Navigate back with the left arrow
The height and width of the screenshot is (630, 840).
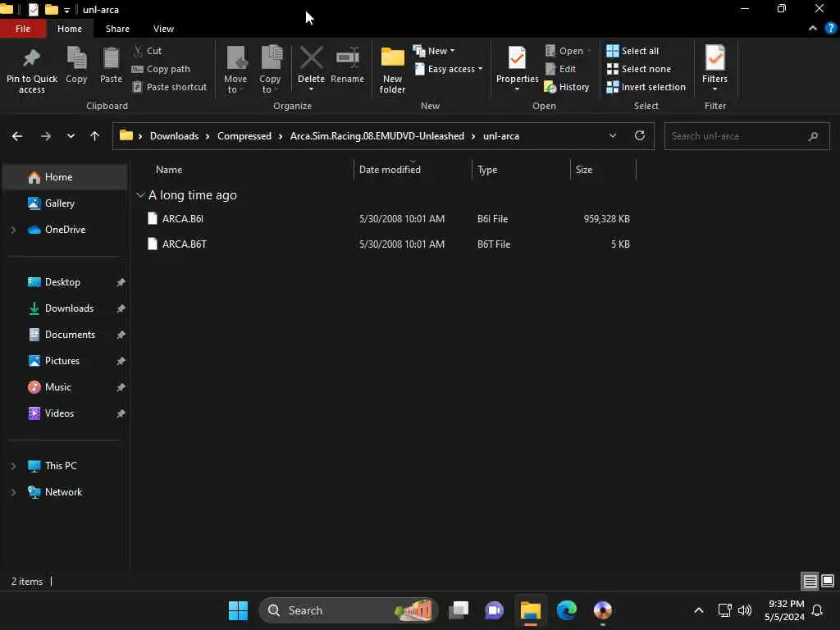(17, 136)
